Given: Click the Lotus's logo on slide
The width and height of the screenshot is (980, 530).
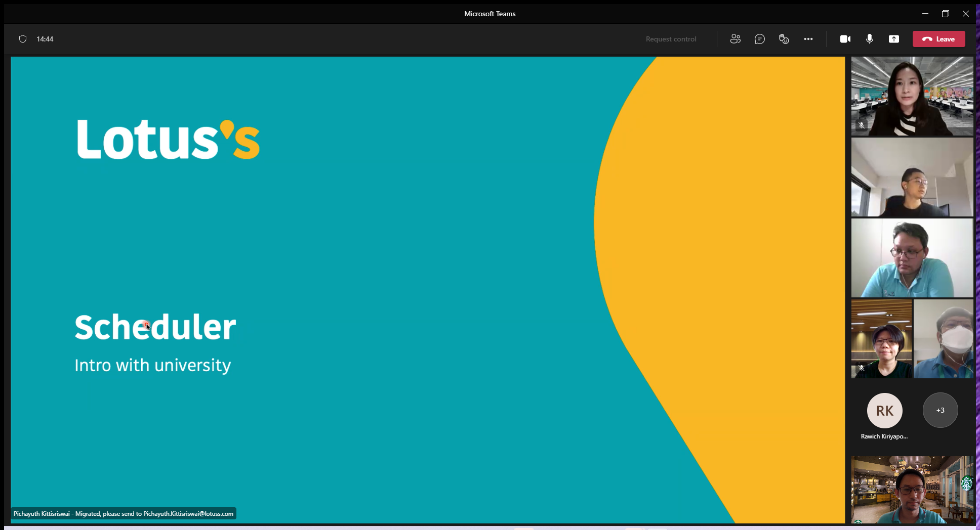Looking at the screenshot, I should pyautogui.click(x=168, y=140).
